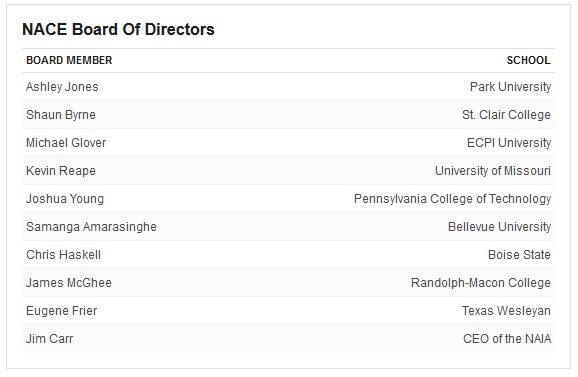This screenshot has height=377, width=578.
Task: Select Kevin Reape row name
Action: pyautogui.click(x=61, y=171)
